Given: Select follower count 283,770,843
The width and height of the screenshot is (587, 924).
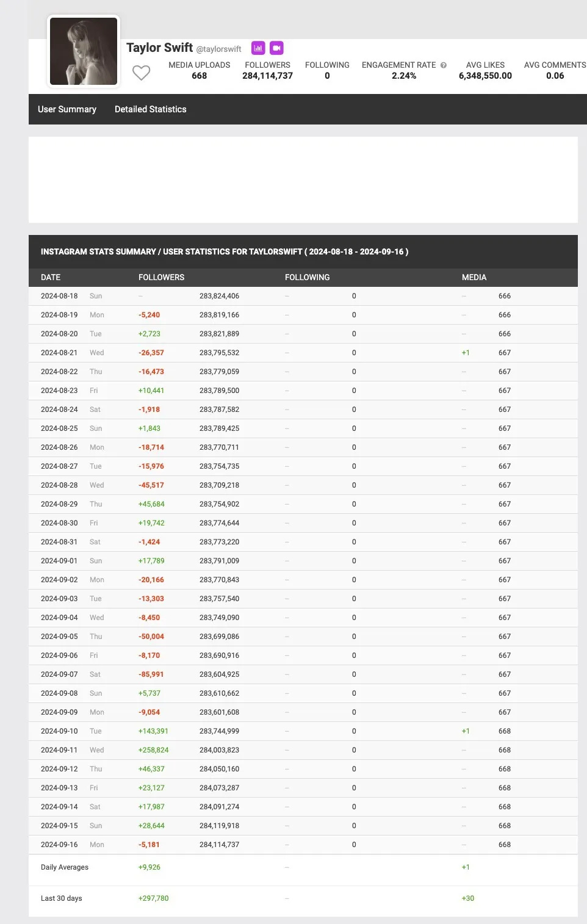Looking at the screenshot, I should [219, 580].
